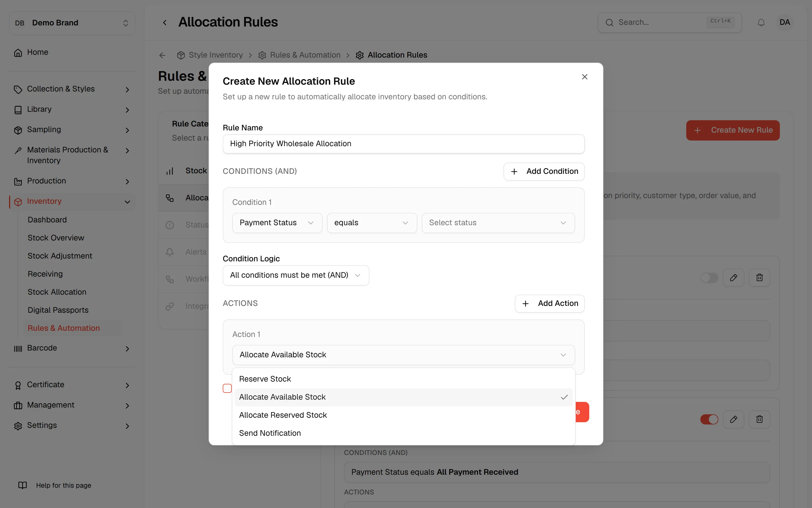Open Rules & Automation in sidebar
The image size is (812, 508).
(x=64, y=328)
